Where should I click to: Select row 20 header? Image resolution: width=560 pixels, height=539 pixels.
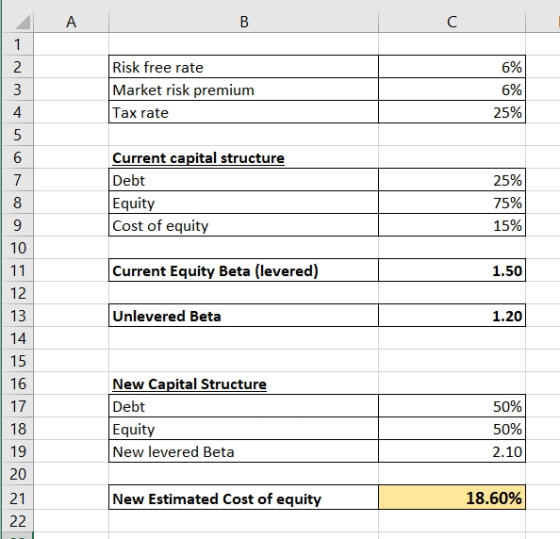(18, 474)
